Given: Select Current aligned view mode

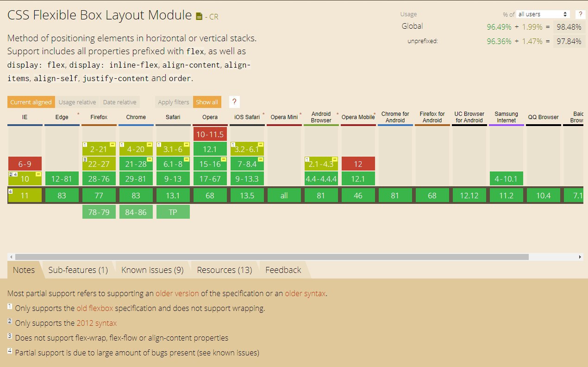Looking at the screenshot, I should coord(31,102).
